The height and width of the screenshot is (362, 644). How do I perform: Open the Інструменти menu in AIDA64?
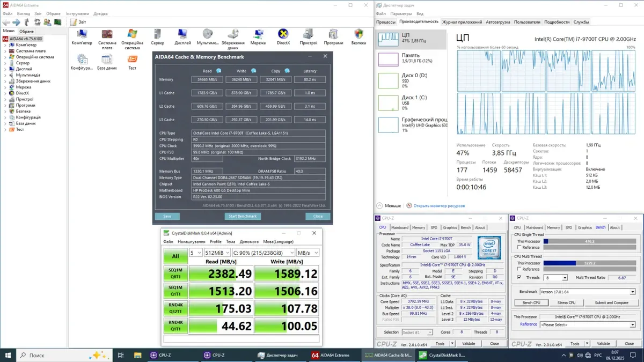78,13
